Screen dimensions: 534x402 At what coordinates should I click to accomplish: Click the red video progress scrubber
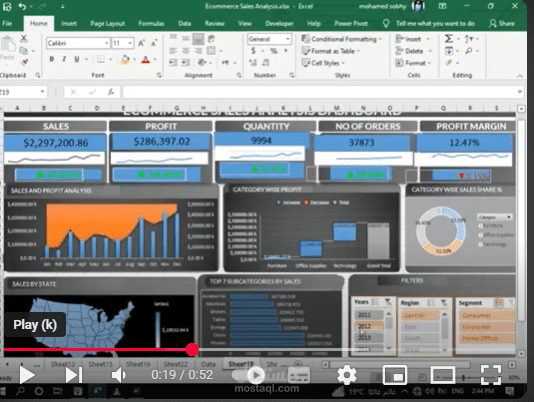pos(192,350)
